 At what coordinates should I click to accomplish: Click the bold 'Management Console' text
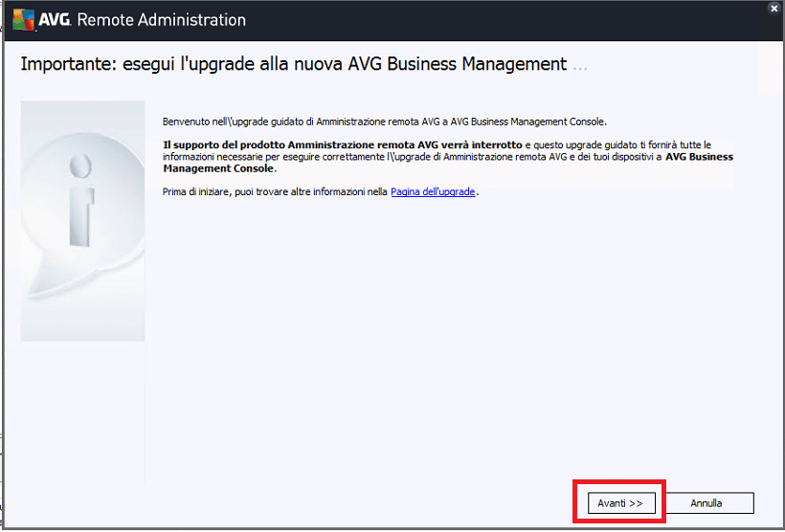pos(219,168)
